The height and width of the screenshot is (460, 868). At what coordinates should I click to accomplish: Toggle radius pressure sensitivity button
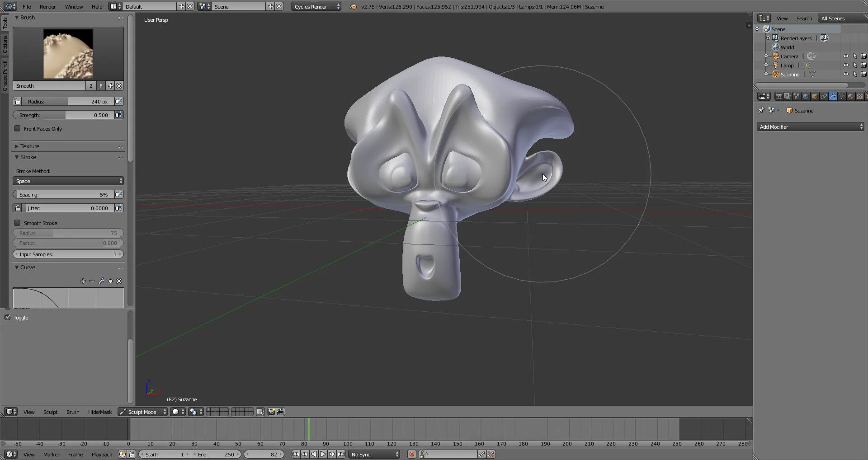(x=118, y=101)
